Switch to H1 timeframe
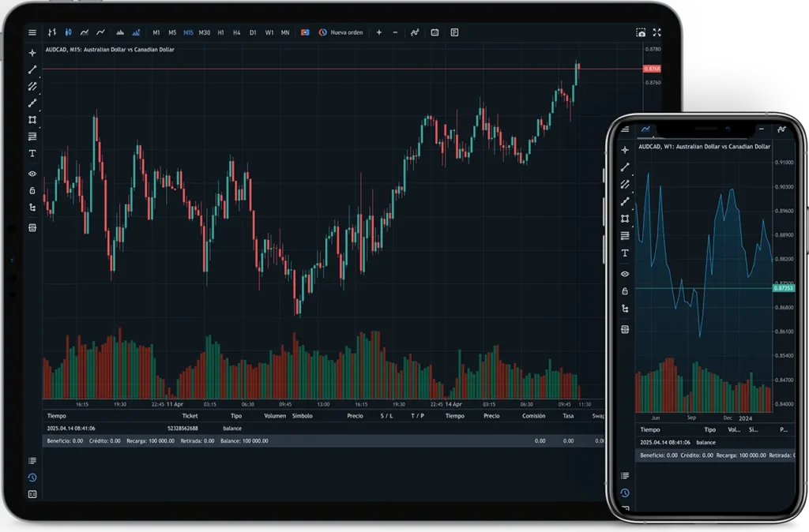The height and width of the screenshot is (532, 809). [x=221, y=32]
